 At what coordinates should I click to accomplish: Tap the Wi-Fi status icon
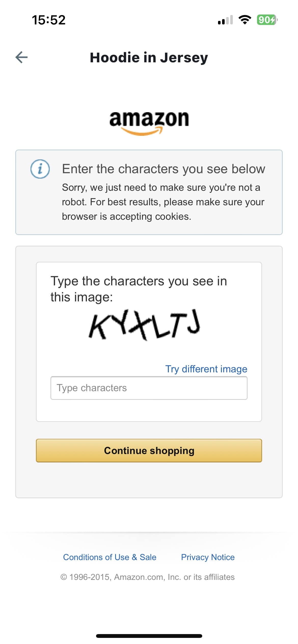(x=245, y=20)
